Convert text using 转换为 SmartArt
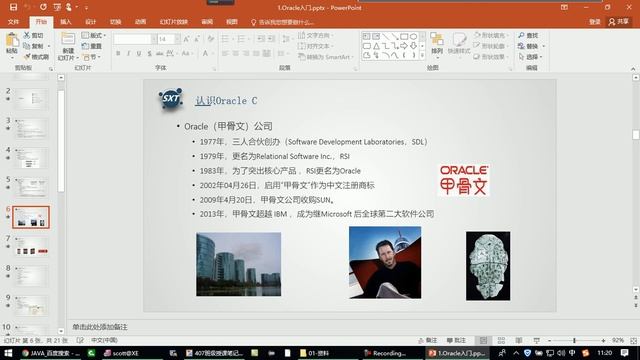640x360 pixels. 326,57
